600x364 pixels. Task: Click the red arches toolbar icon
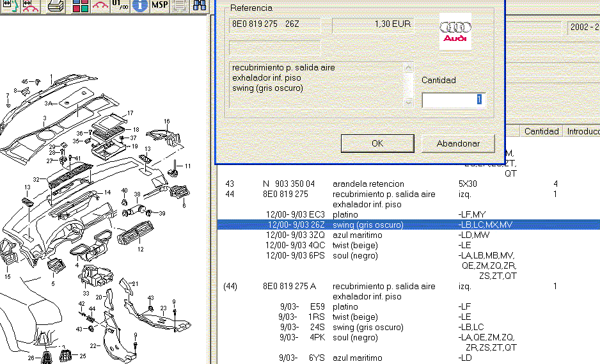[x=100, y=6]
